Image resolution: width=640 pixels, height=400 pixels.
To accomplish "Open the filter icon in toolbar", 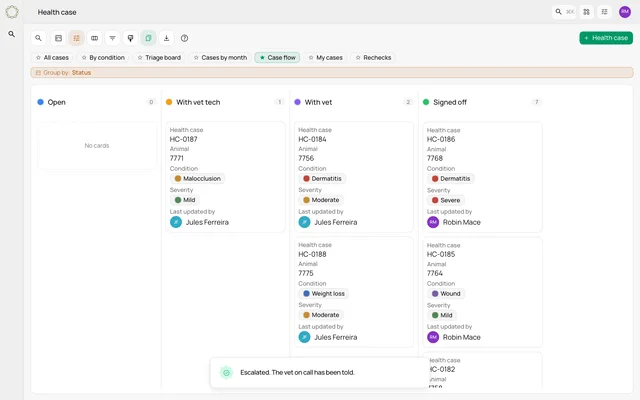I will point(112,38).
